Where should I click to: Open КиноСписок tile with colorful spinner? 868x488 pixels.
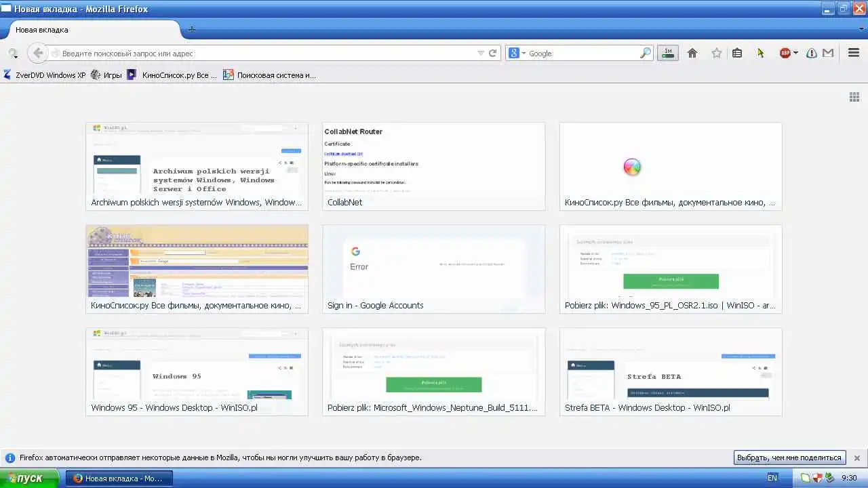coord(671,166)
